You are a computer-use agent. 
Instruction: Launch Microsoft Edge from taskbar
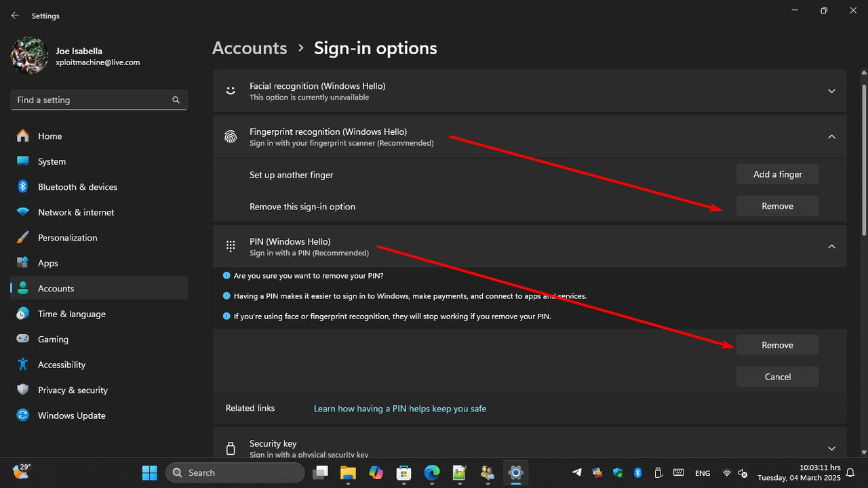[432, 472]
